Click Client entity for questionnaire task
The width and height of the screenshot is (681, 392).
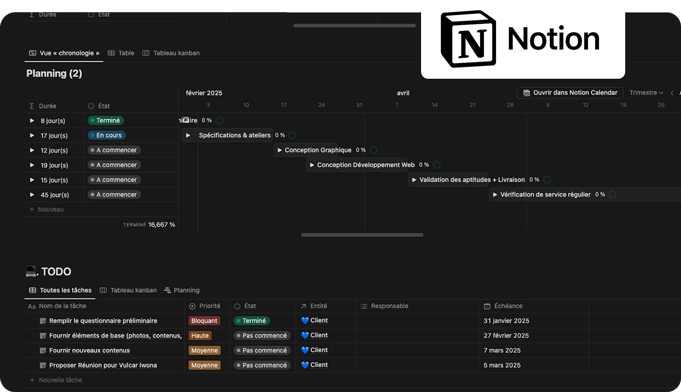314,320
